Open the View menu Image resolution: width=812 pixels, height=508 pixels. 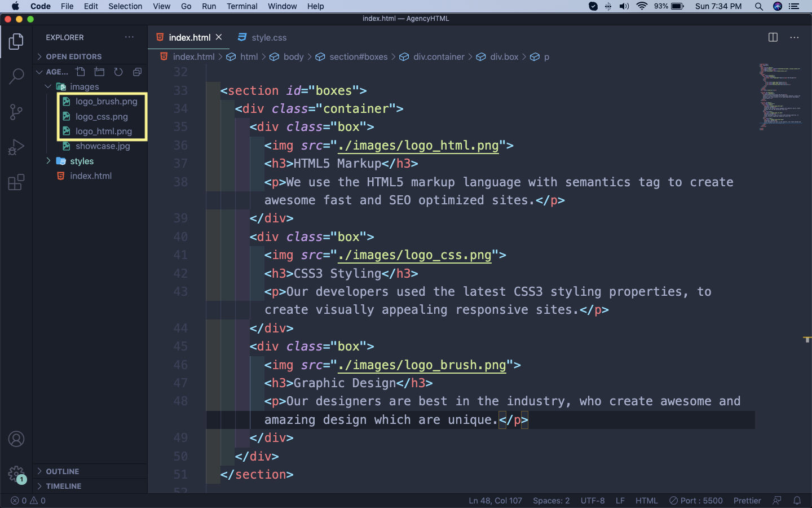[161, 6]
